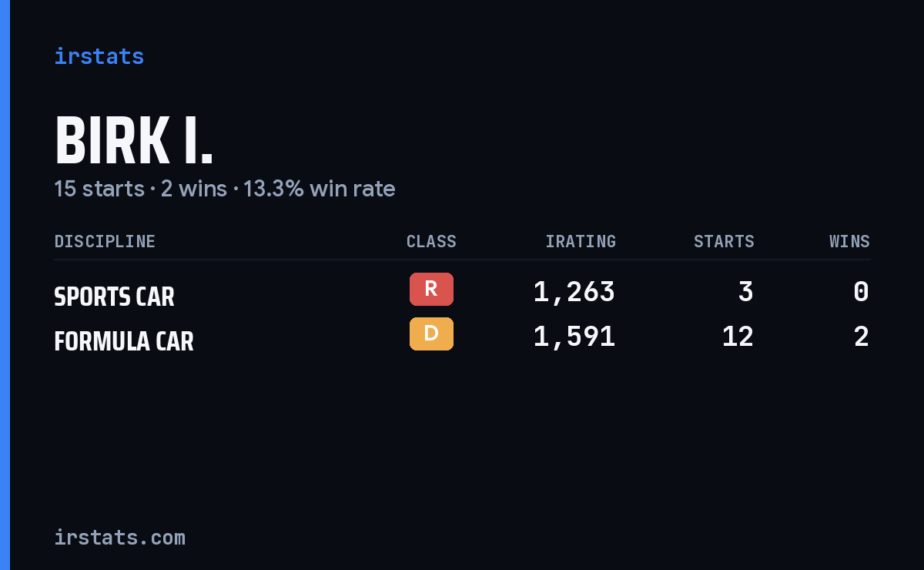Image resolution: width=924 pixels, height=570 pixels.
Task: Click Sports Car wins value 0
Action: (862, 292)
